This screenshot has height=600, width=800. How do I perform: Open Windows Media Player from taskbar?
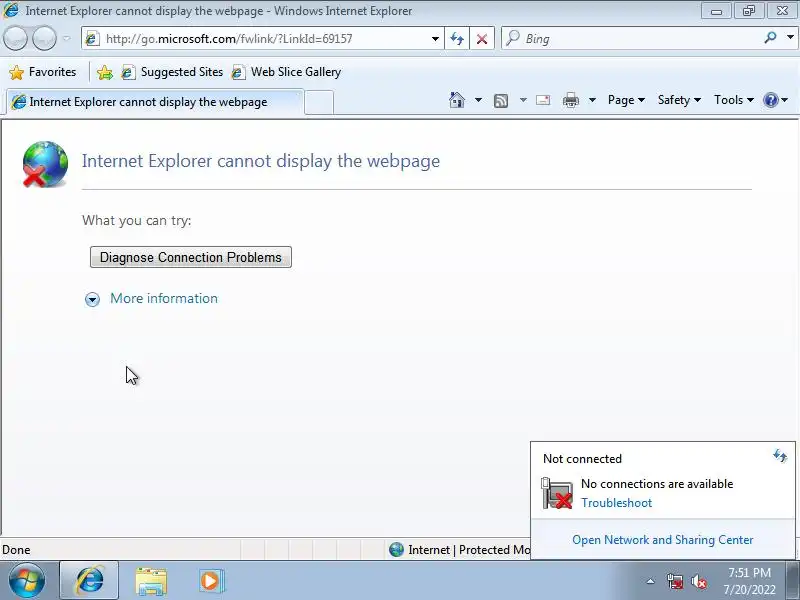211,581
